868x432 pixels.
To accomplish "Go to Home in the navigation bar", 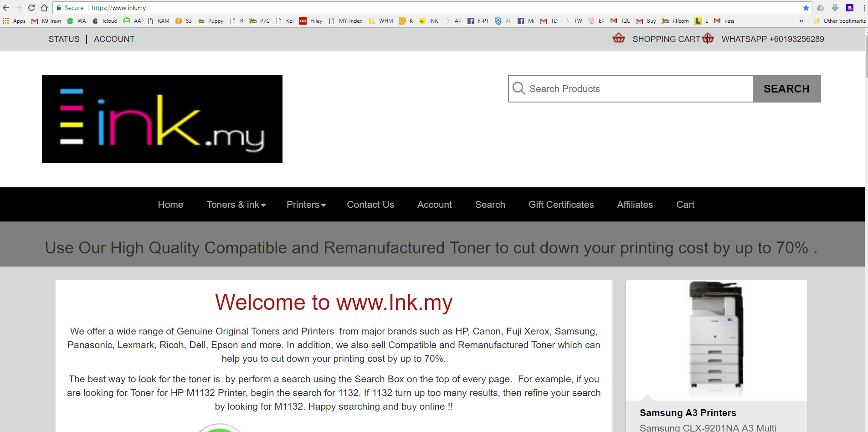I will point(170,205).
